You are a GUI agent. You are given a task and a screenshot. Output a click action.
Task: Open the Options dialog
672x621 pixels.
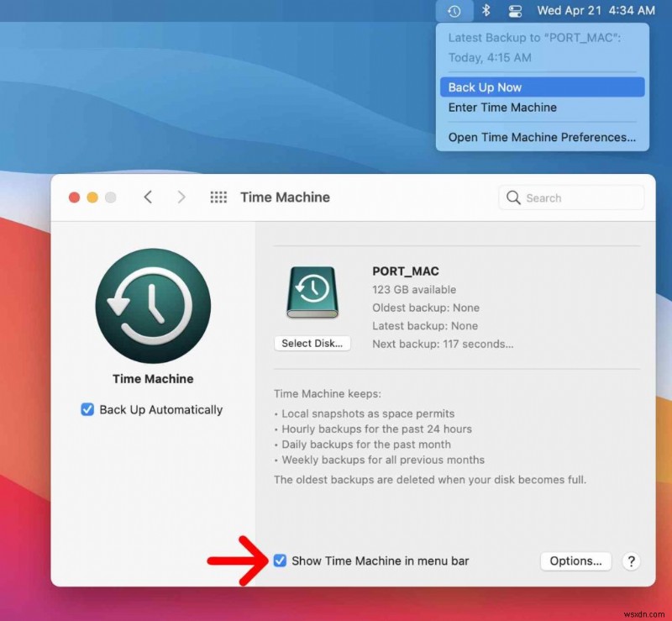(x=575, y=560)
